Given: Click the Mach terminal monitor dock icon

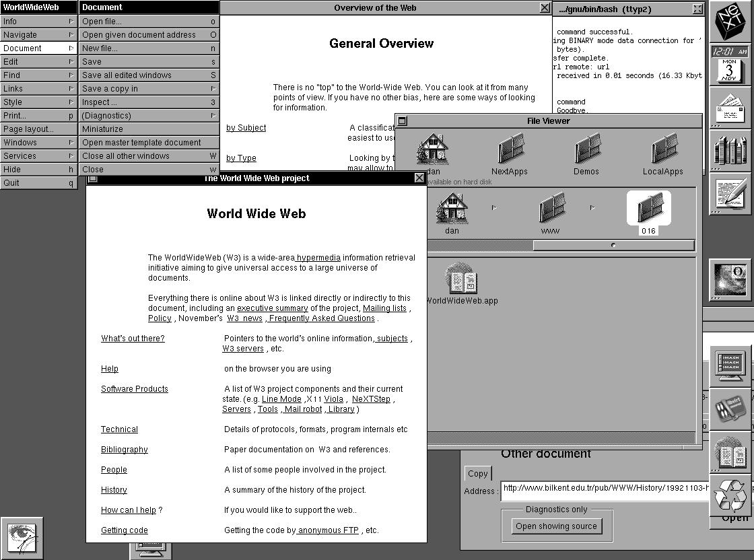Looking at the screenshot, I should tap(730, 367).
